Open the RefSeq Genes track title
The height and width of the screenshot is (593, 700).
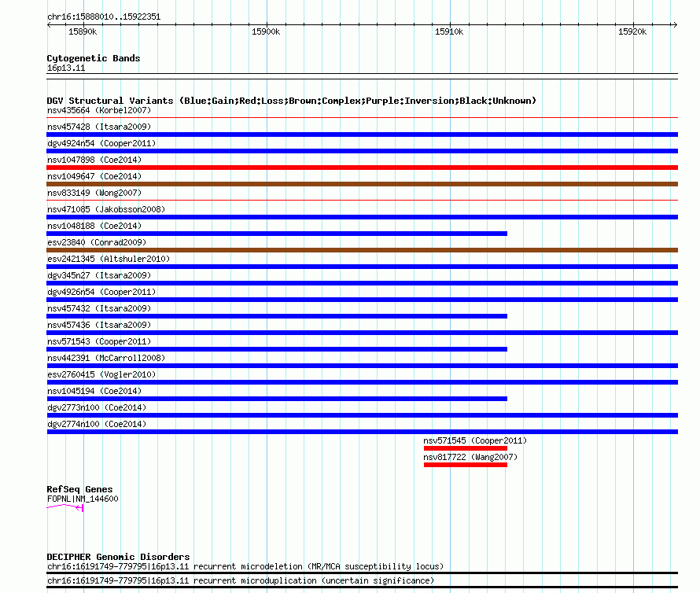tap(79, 489)
